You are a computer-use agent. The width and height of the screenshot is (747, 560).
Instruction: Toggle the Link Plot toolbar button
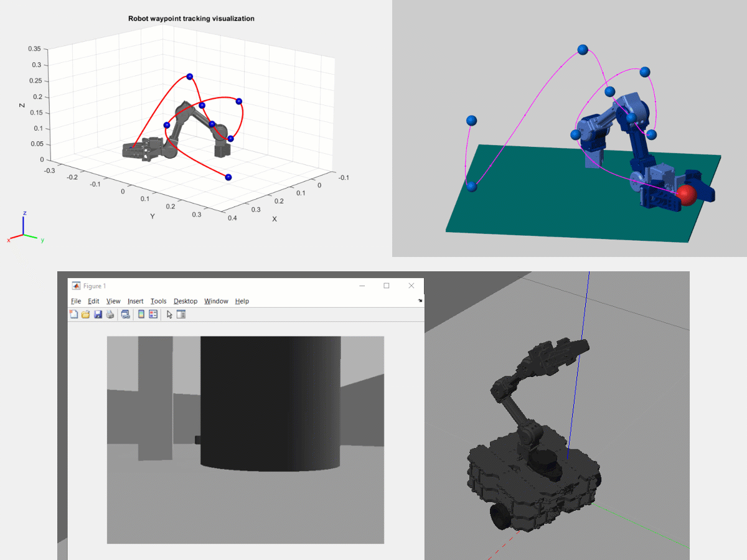pos(125,315)
